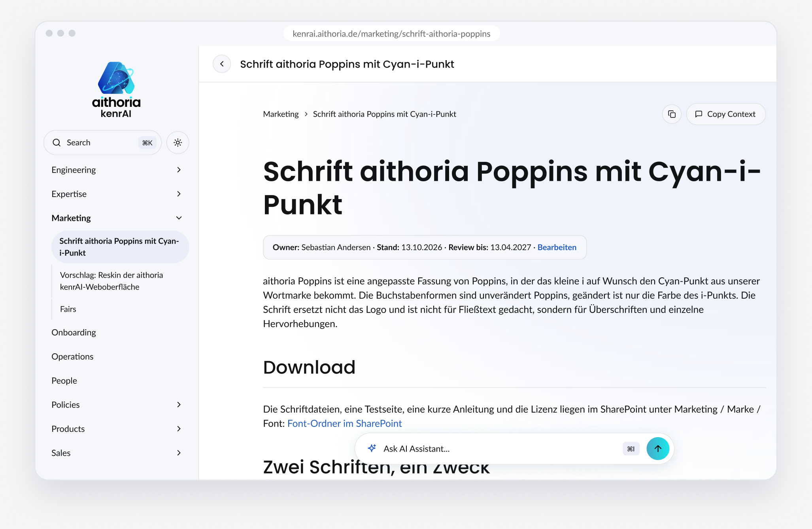Viewport: 812px width, 529px height.
Task: Click the Bearbeiten link
Action: (x=557, y=247)
